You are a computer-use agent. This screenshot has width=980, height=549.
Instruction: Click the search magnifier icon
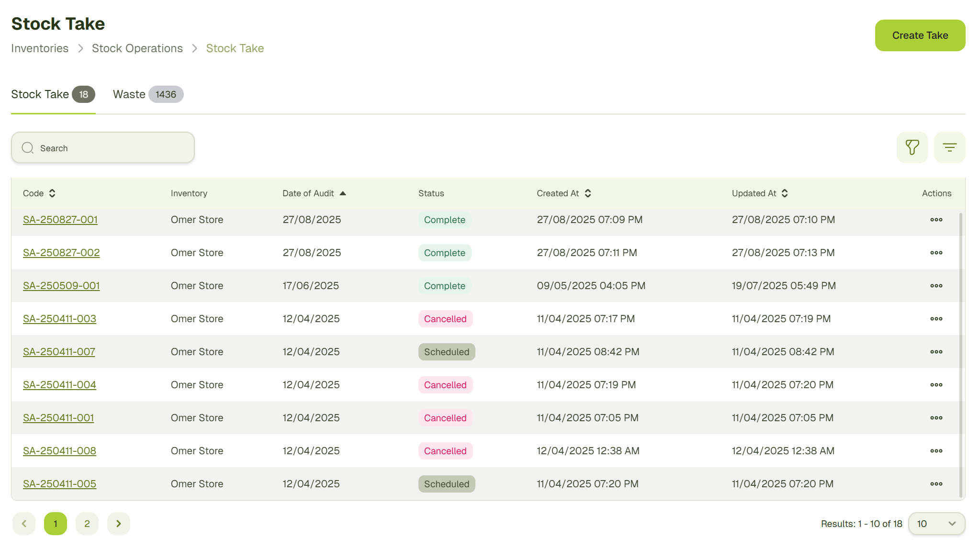tap(28, 148)
